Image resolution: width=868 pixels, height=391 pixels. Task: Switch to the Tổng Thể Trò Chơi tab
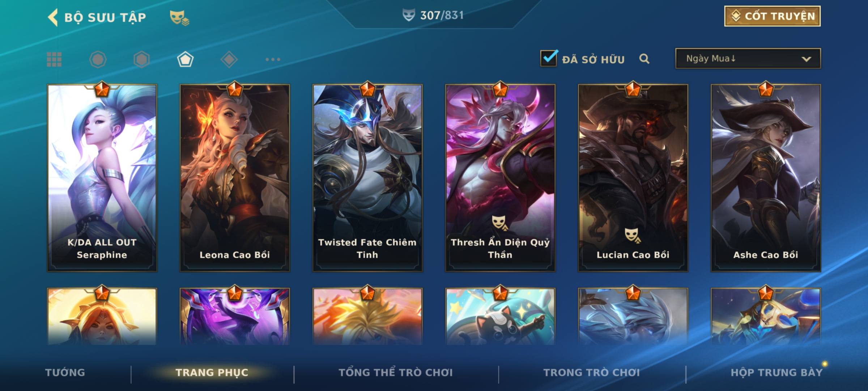point(396,373)
